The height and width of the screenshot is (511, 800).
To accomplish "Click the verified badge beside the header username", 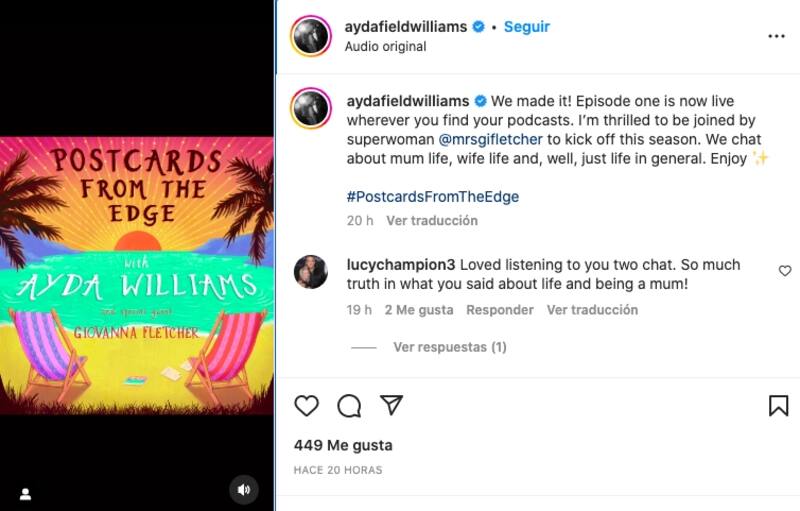I will 479,27.
